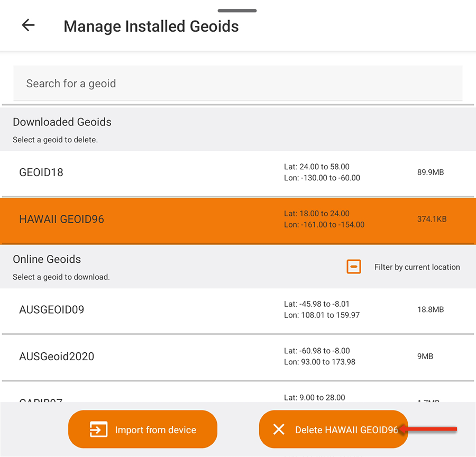
Task: Focus the Search for a geoid field
Action: click(237, 83)
